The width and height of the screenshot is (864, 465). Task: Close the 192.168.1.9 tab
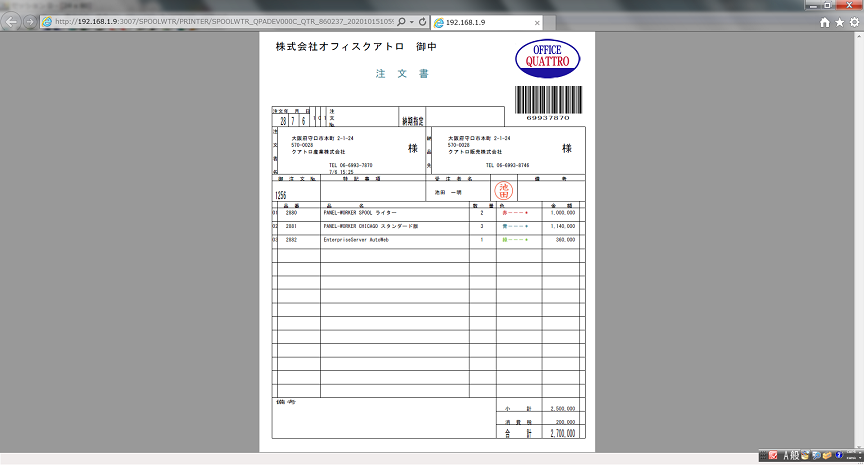tap(537, 22)
